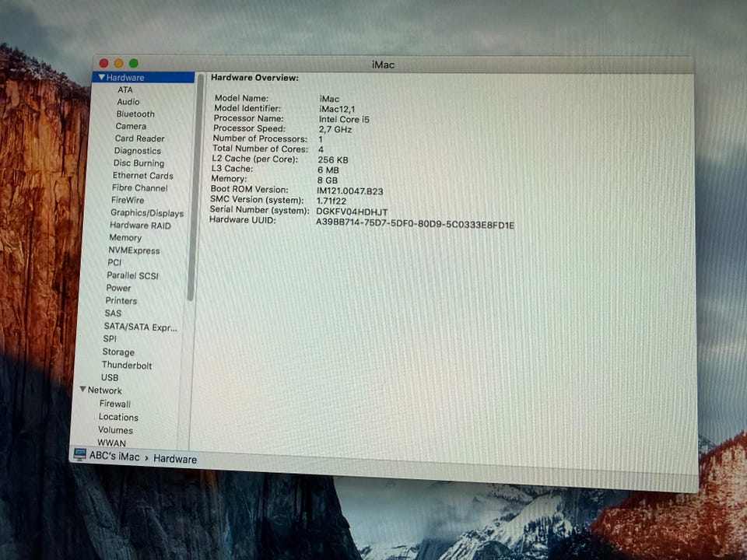Select NVMExpress in the sidebar

(134, 250)
